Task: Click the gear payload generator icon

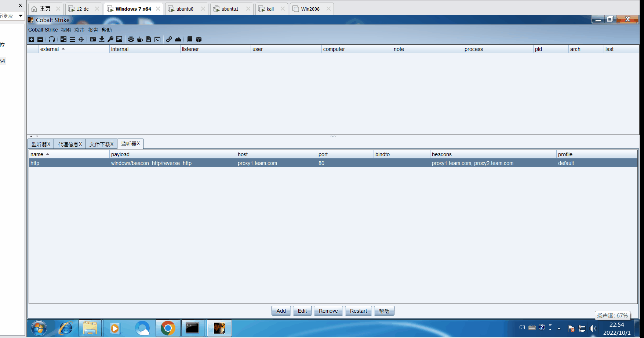Action: click(x=131, y=39)
